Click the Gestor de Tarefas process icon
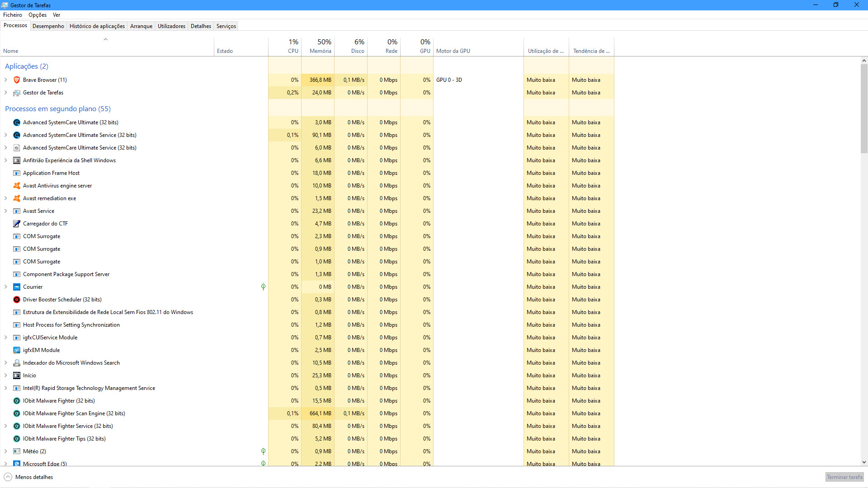 (17, 93)
